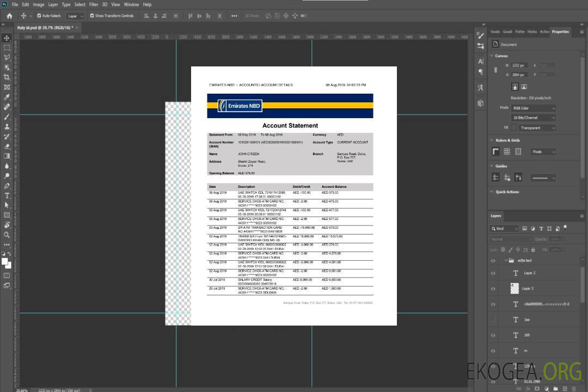The image size is (588, 392).
Task: Click the delete layer trash icon
Action: (574, 389)
